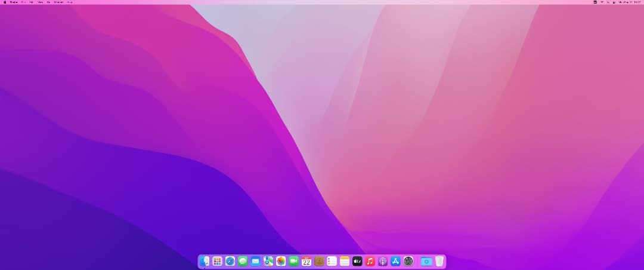This screenshot has width=644, height=270.
Task: Open the Podcasts app
Action: [383, 261]
